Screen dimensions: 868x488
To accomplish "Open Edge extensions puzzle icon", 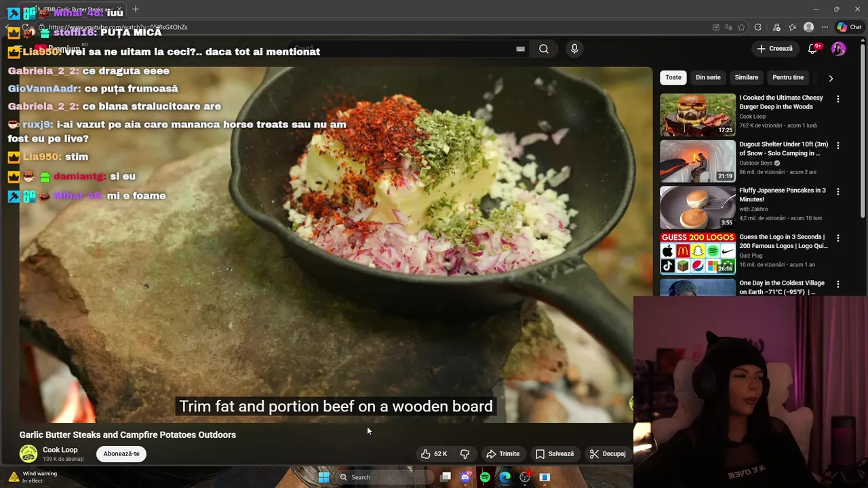I will coord(758,27).
